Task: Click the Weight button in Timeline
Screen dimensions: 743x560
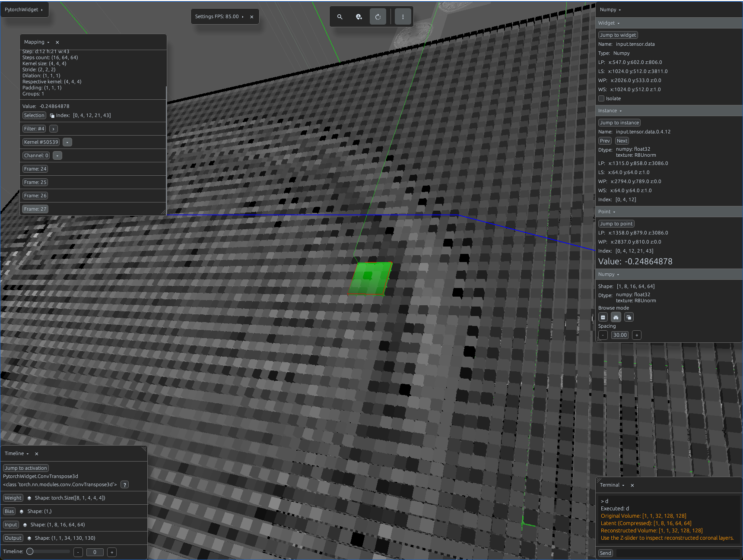Action: [13, 498]
